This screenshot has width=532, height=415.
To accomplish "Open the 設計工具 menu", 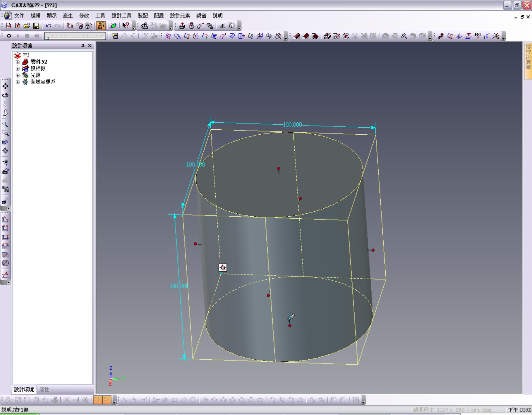I will pyautogui.click(x=121, y=16).
